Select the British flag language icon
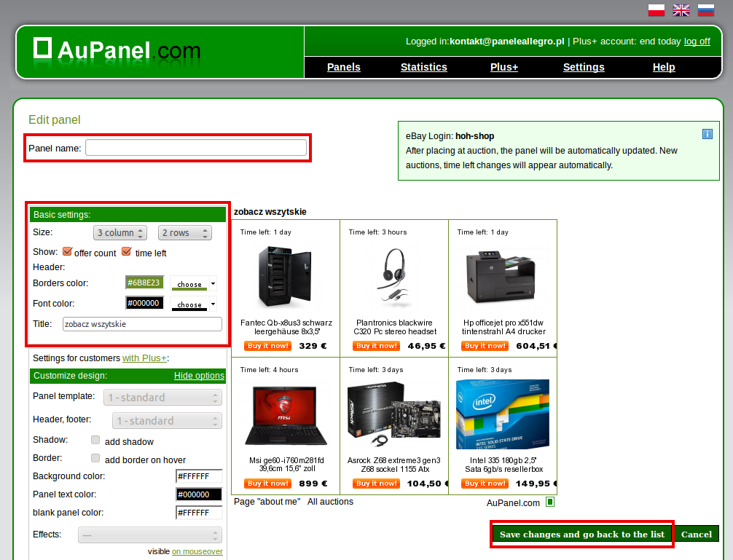Screen dimensions: 733x560 tap(681, 9)
